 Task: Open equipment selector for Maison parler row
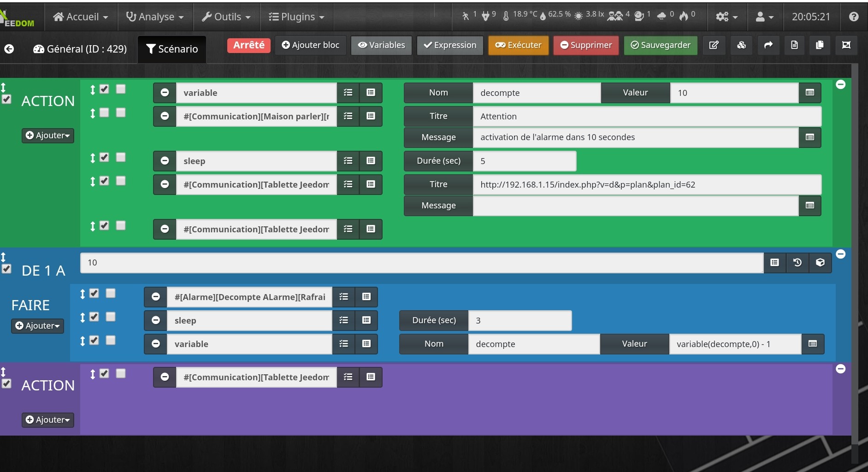371,116
